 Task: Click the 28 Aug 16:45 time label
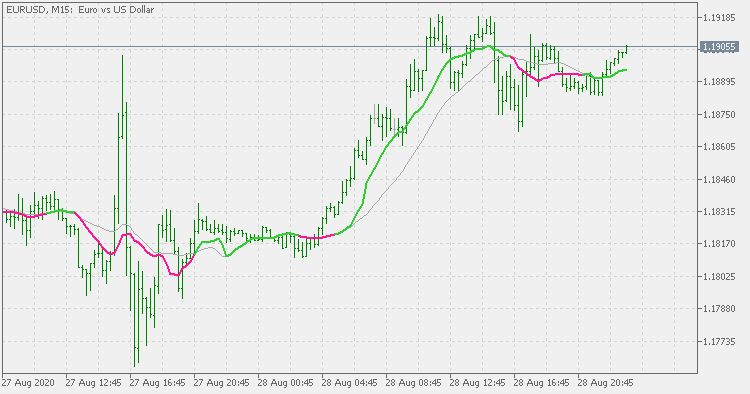(x=542, y=383)
